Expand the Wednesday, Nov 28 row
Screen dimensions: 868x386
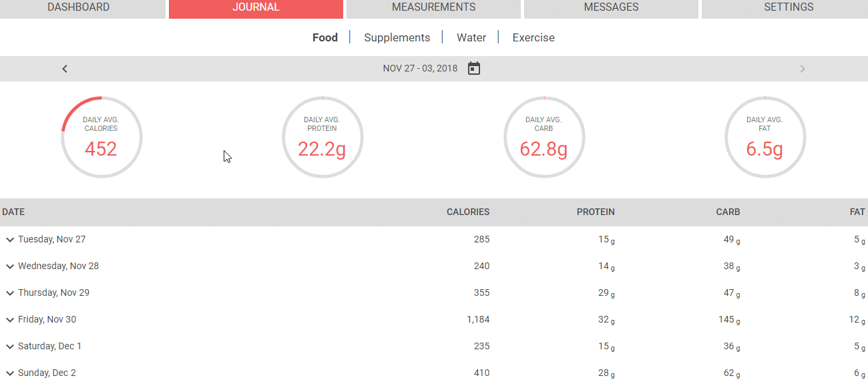(x=10, y=266)
